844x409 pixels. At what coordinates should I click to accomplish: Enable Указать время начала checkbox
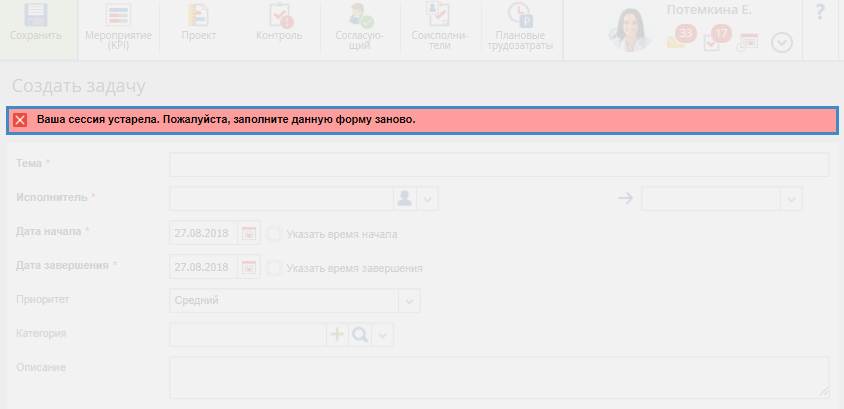point(275,234)
